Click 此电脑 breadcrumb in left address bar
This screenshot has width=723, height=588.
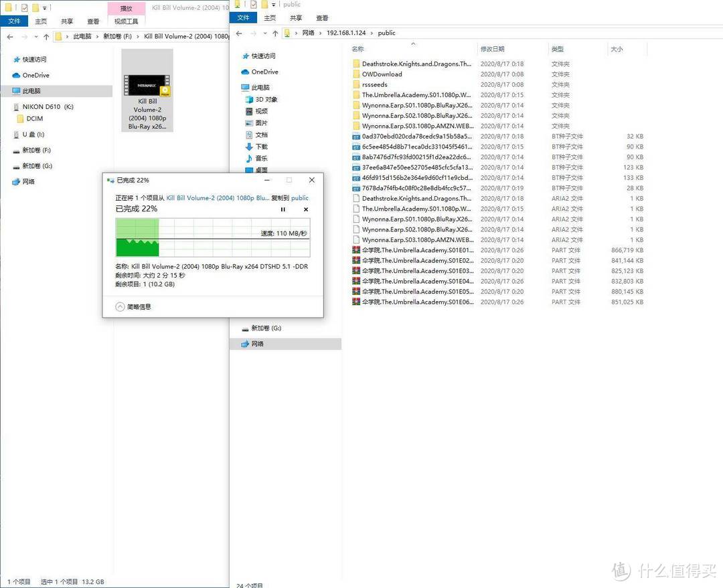pos(82,36)
